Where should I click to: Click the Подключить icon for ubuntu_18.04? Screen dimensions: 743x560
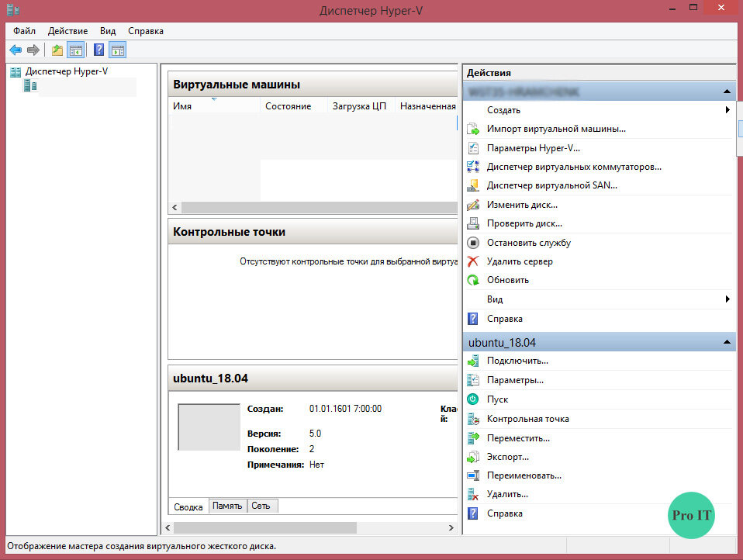point(473,361)
